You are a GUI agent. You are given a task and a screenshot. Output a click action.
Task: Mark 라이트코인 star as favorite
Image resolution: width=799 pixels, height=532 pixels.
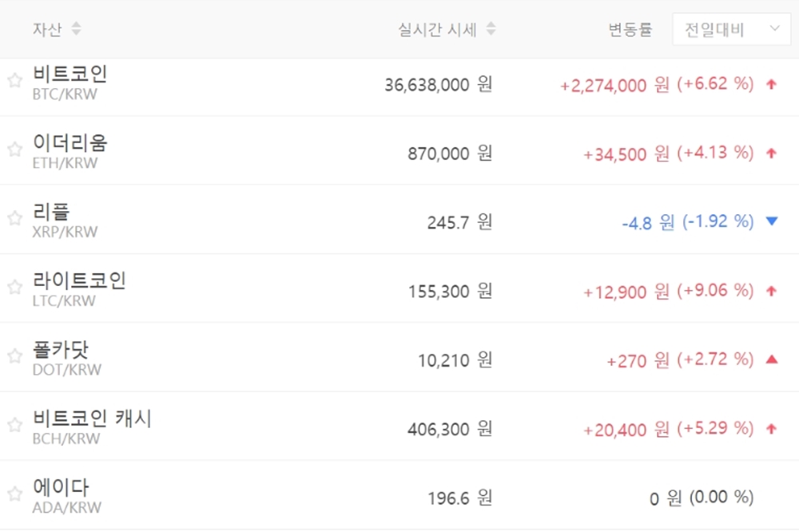pyautogui.click(x=14, y=287)
